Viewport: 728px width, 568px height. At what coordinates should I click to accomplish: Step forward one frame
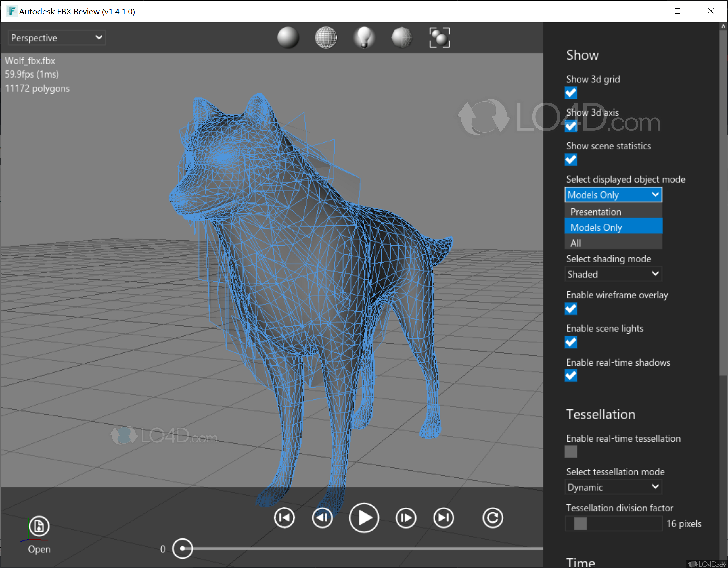(x=406, y=518)
